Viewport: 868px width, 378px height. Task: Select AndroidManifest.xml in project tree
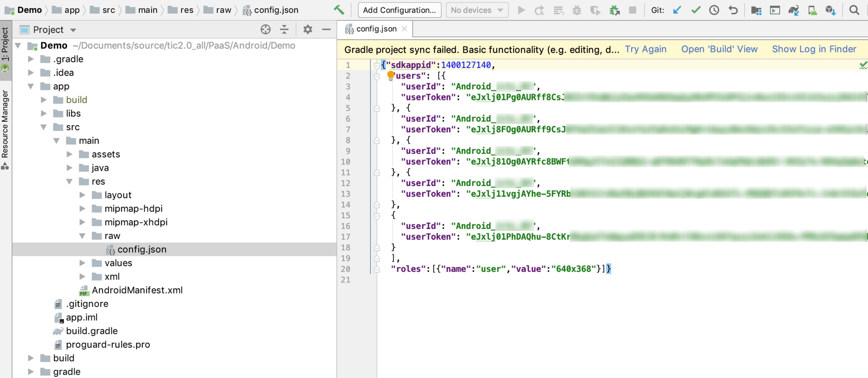(x=137, y=290)
